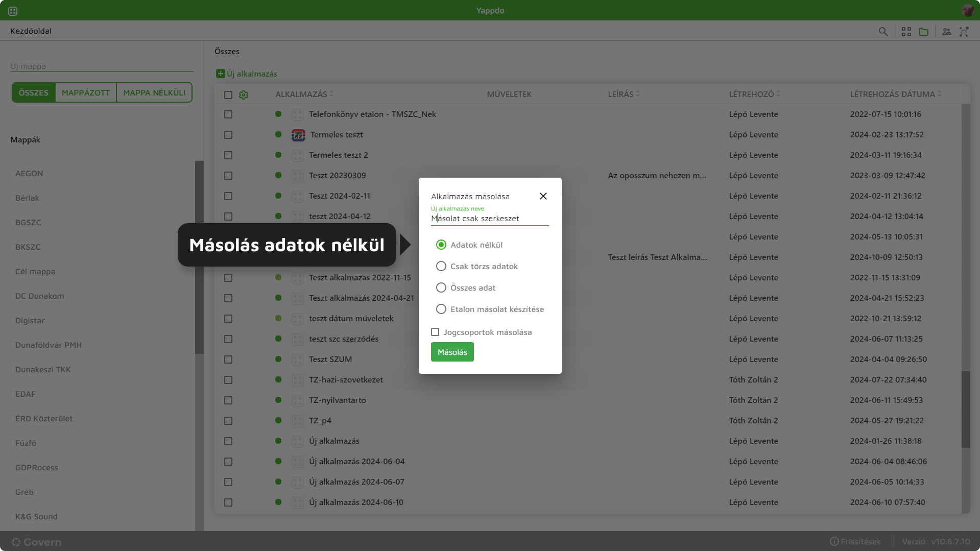Click the Termeles teszt app icon
Screen dimensions: 980x551
(298, 135)
